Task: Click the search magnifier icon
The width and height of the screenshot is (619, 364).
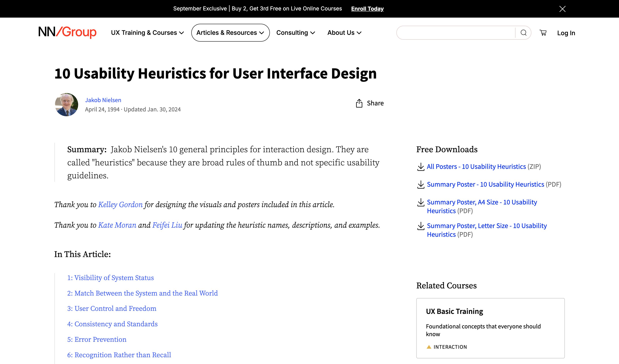Action: point(523,33)
